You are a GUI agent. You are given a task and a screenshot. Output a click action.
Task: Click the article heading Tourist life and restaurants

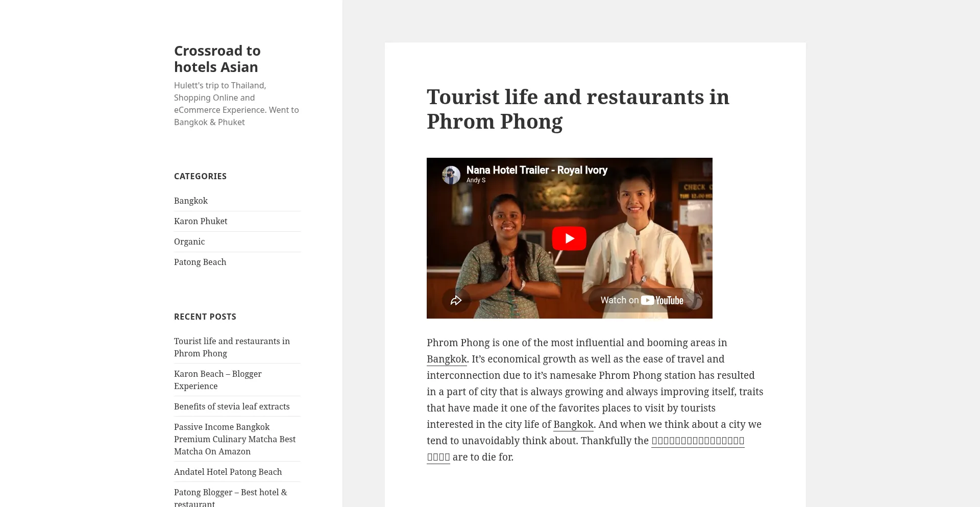tap(578, 109)
